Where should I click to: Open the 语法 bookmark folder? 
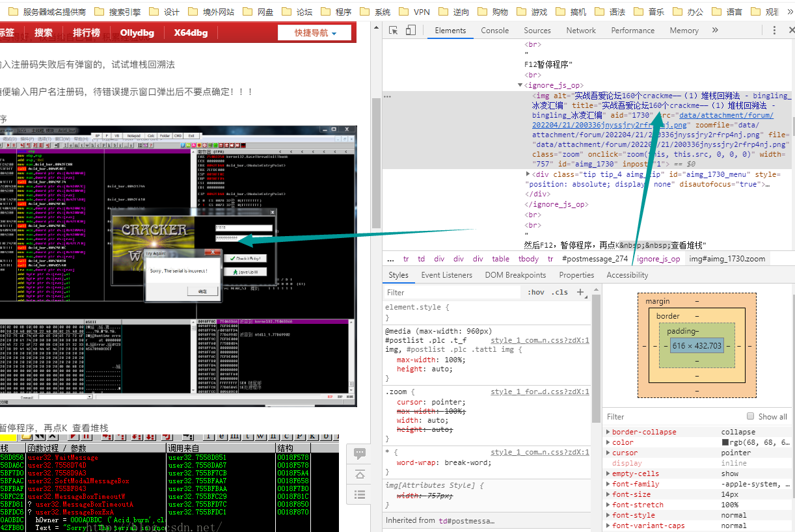click(x=610, y=12)
